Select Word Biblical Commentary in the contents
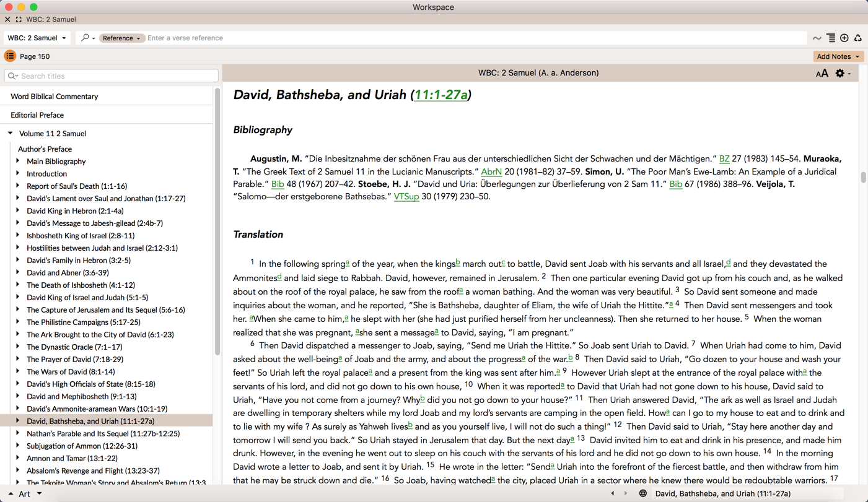 tap(55, 97)
